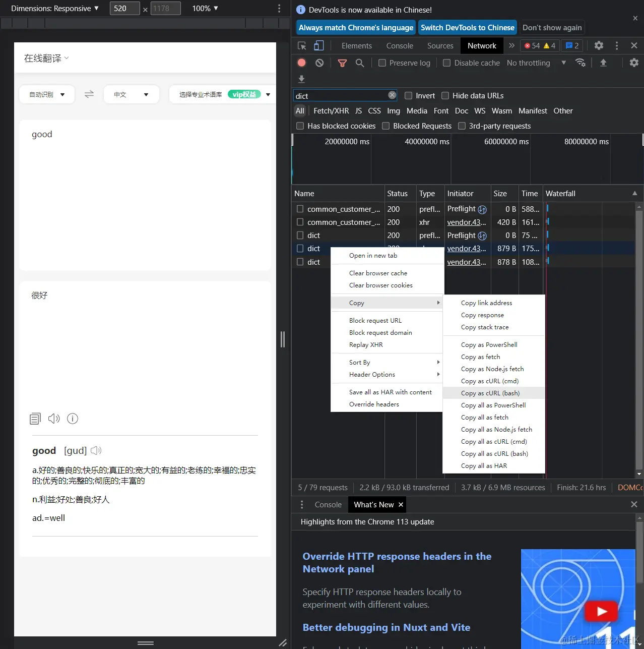Check 3rd-party requests option
The height and width of the screenshot is (649, 644).
462,126
